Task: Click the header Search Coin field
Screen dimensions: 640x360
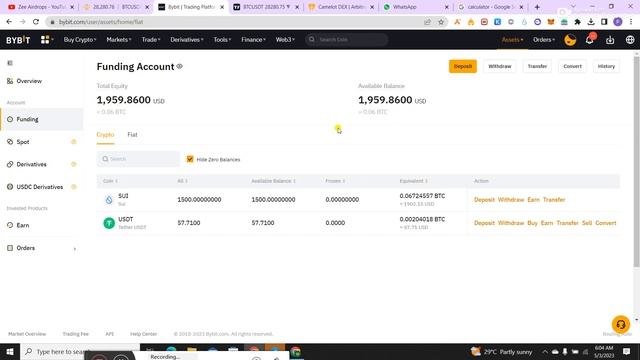Action: pos(347,40)
